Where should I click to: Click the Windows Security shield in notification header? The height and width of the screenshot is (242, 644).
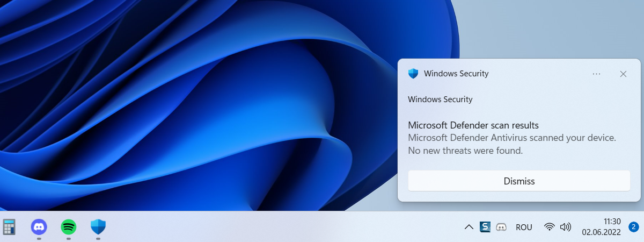(413, 74)
